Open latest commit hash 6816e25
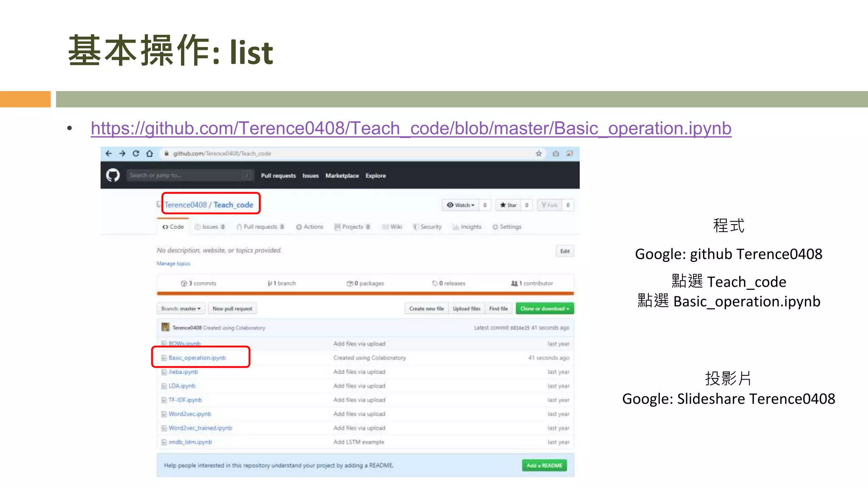The width and height of the screenshot is (868, 488). pyautogui.click(x=520, y=328)
